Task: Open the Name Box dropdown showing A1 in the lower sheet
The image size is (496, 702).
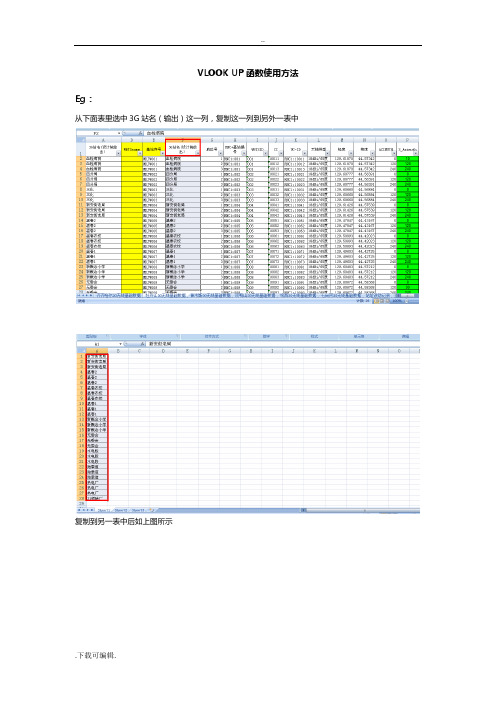Action: pyautogui.click(x=120, y=344)
